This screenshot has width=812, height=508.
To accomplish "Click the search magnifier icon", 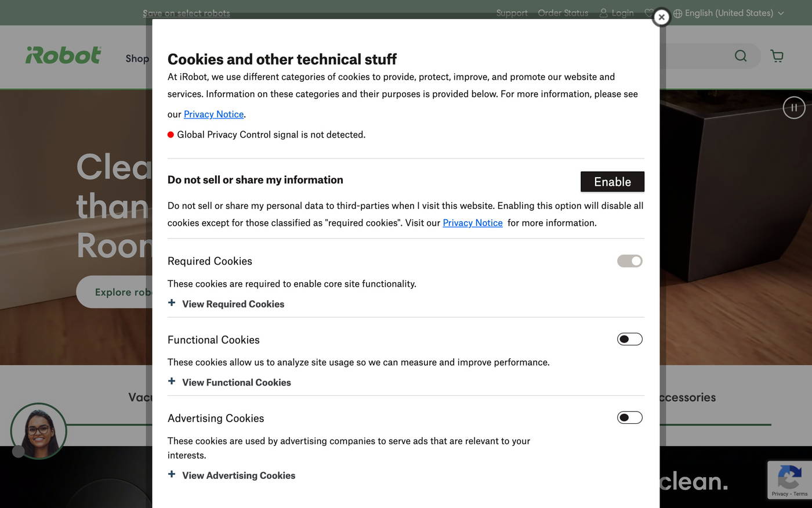I will (x=741, y=56).
